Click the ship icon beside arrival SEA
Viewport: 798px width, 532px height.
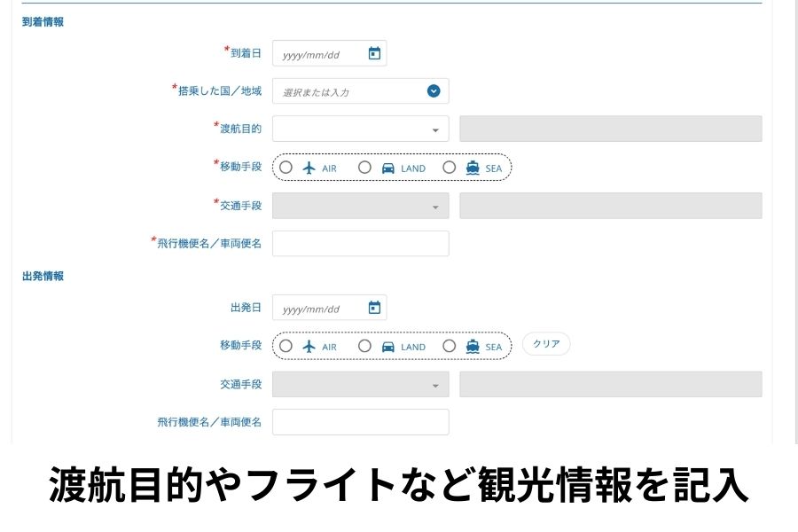(x=473, y=167)
